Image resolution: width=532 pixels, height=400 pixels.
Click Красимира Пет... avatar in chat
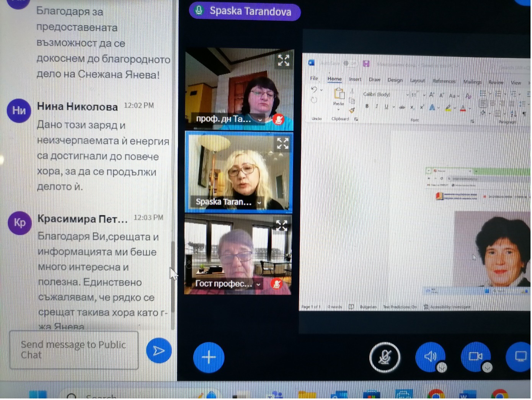20,223
